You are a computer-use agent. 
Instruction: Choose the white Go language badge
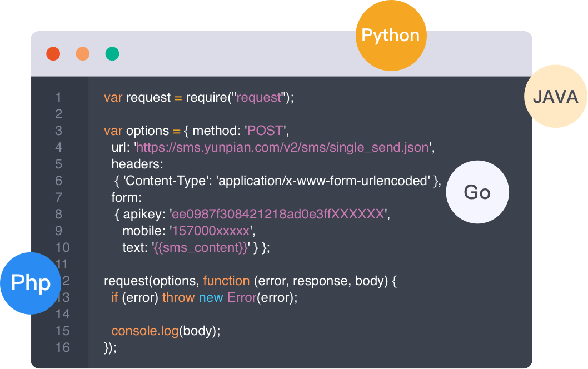(477, 192)
